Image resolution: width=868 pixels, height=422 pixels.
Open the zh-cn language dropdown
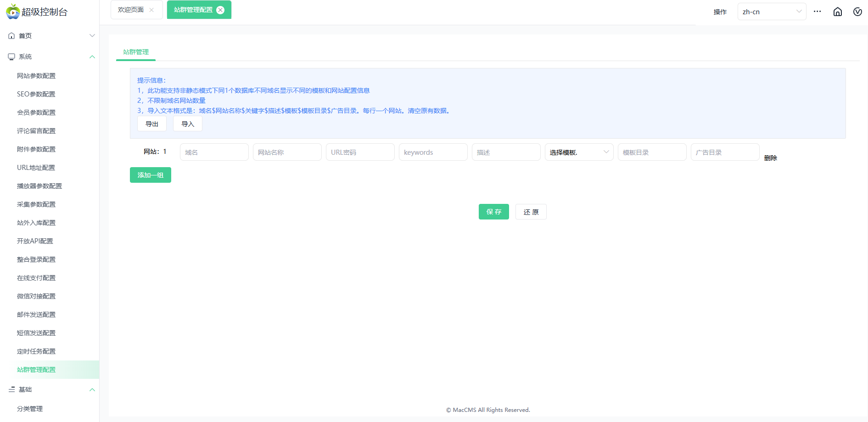tap(772, 12)
